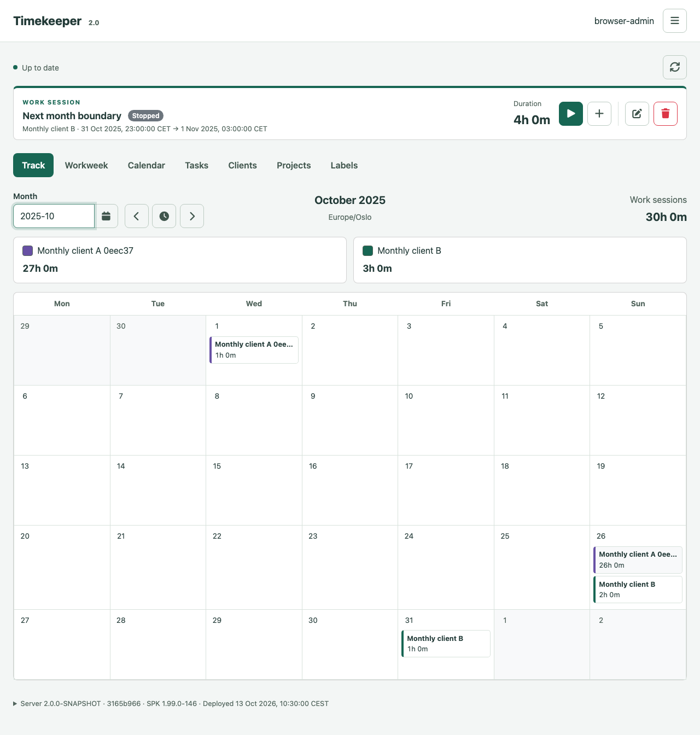This screenshot has width=700, height=735.
Task: Click the Up to date status text
Action: 40,68
